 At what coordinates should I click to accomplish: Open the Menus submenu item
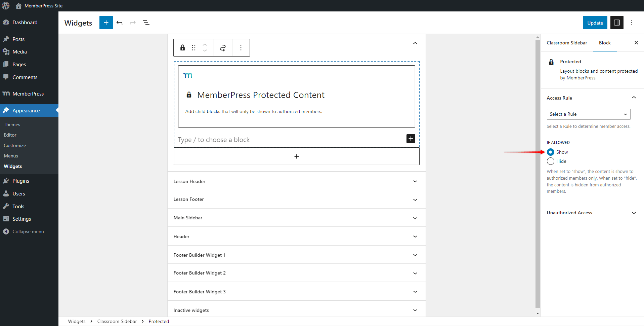(11, 156)
